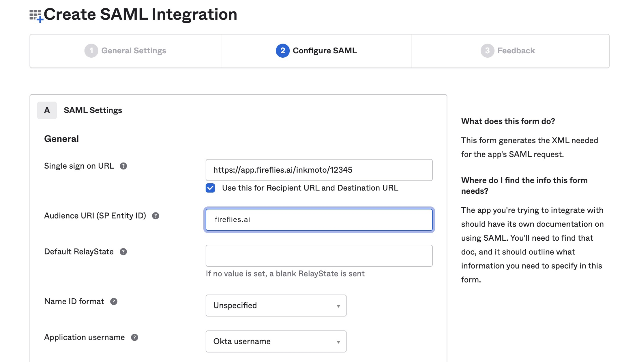644x362 pixels.
Task: Go to Feedback step tab
Action: tap(516, 51)
